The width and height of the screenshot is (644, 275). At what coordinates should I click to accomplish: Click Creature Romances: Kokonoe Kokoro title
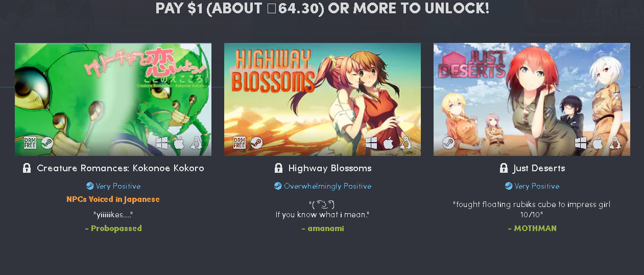click(x=121, y=168)
